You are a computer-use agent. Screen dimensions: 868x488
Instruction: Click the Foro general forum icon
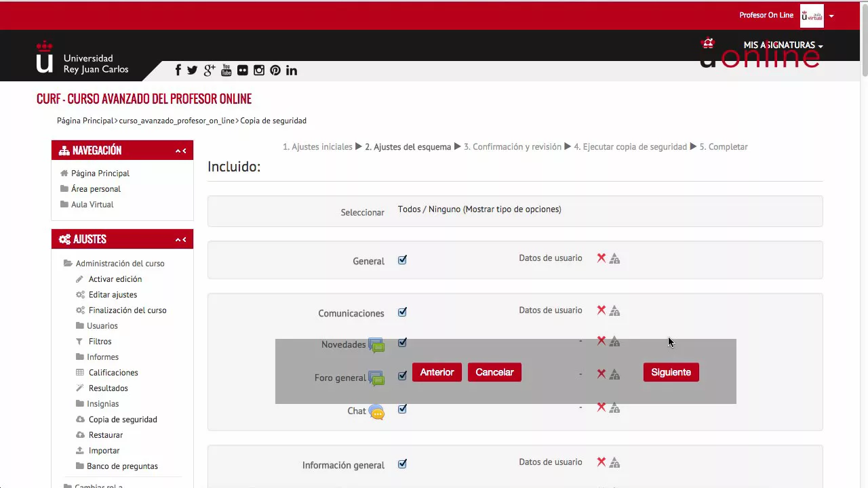tap(376, 378)
